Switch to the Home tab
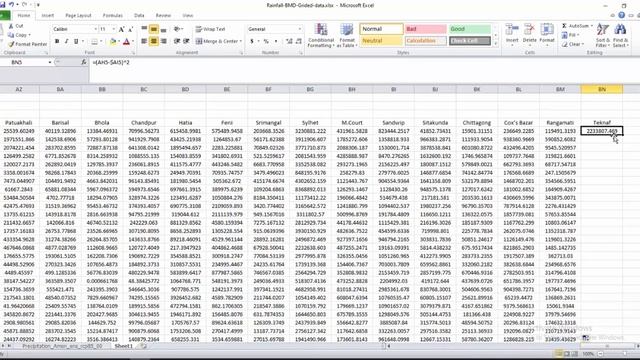This screenshot has height=360, width=640. [24, 16]
